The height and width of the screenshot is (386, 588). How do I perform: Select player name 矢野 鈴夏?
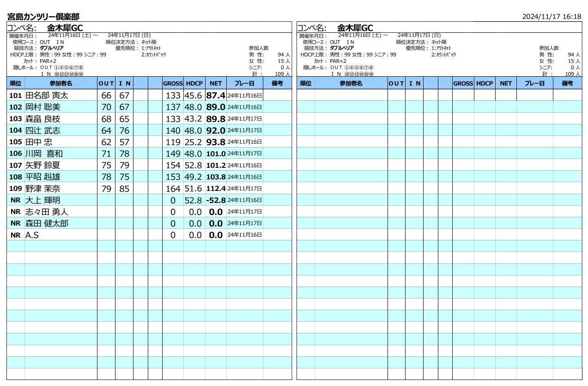click(43, 165)
